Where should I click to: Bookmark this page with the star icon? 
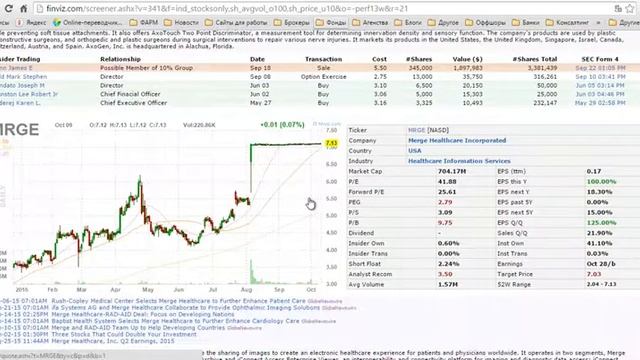point(630,9)
